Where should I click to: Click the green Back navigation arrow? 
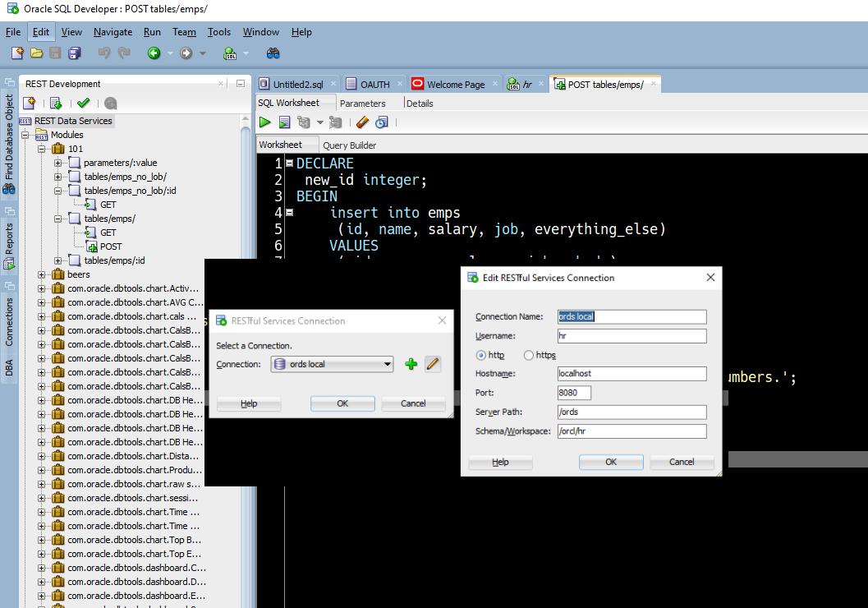[x=154, y=53]
